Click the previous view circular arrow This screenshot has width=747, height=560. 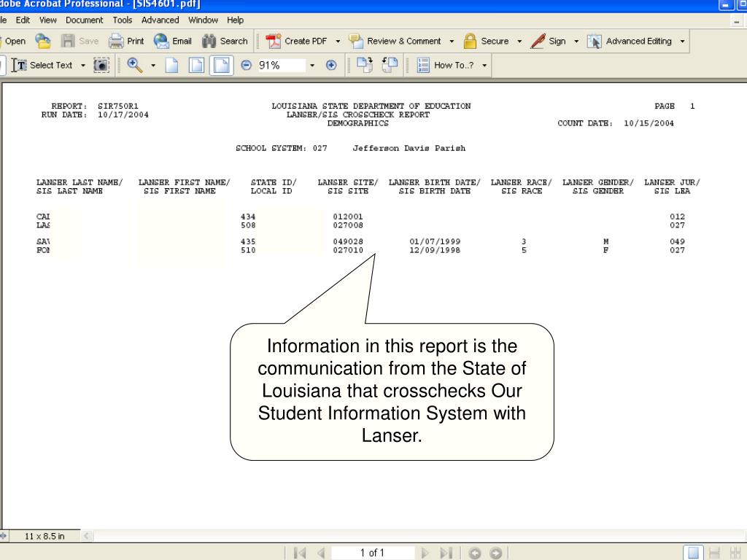[474, 553]
